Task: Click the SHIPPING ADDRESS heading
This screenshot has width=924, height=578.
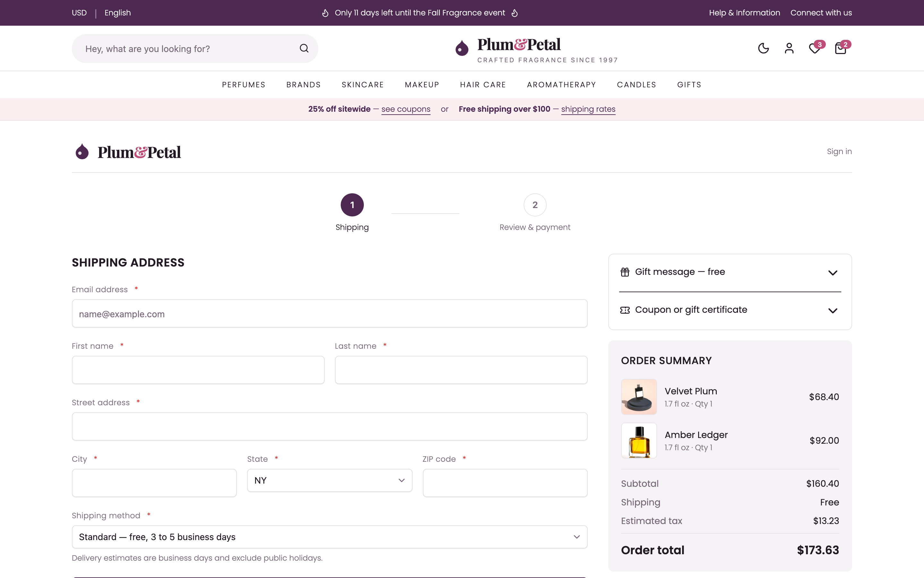Action: (128, 263)
